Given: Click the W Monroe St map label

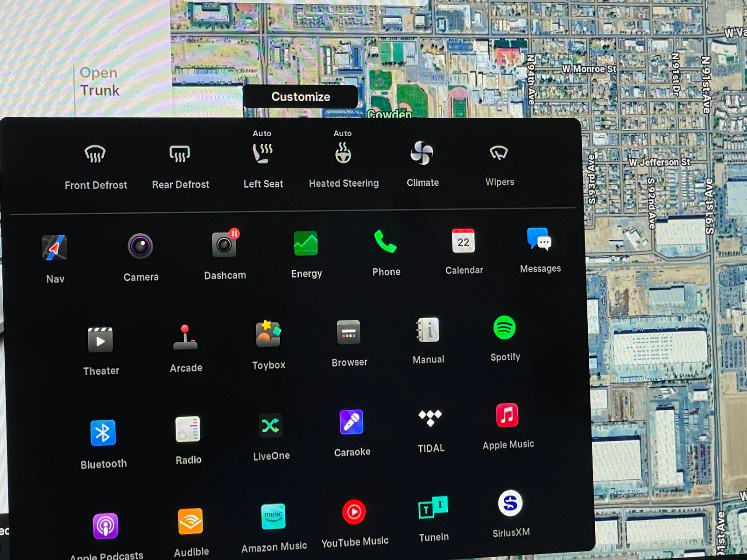Looking at the screenshot, I should coord(589,69).
